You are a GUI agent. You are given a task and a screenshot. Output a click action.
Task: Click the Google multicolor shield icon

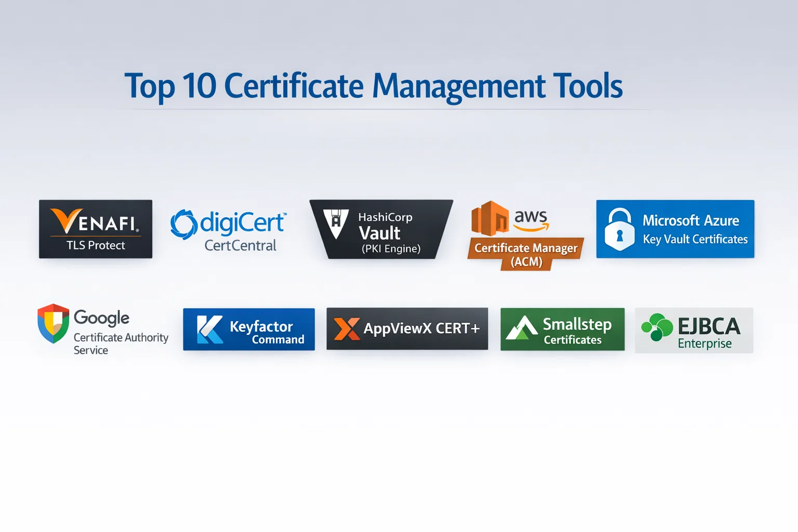[x=53, y=323]
